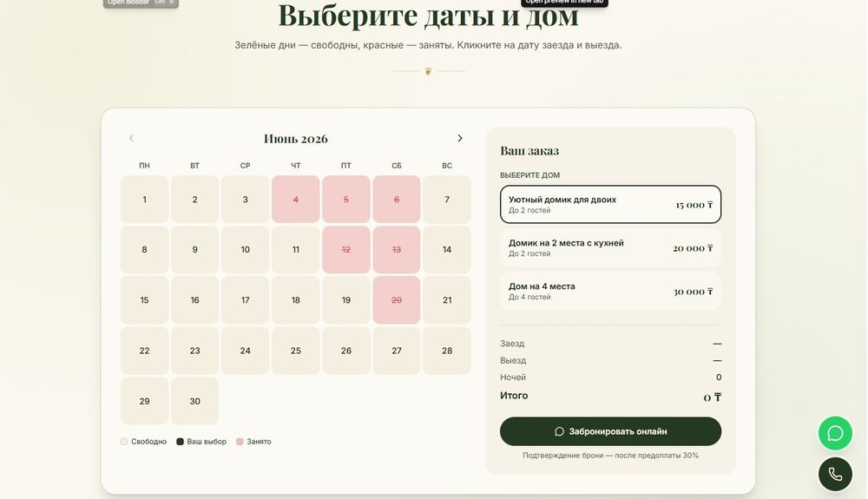Select date 17 in calendar
The image size is (868, 499).
coord(246,300)
